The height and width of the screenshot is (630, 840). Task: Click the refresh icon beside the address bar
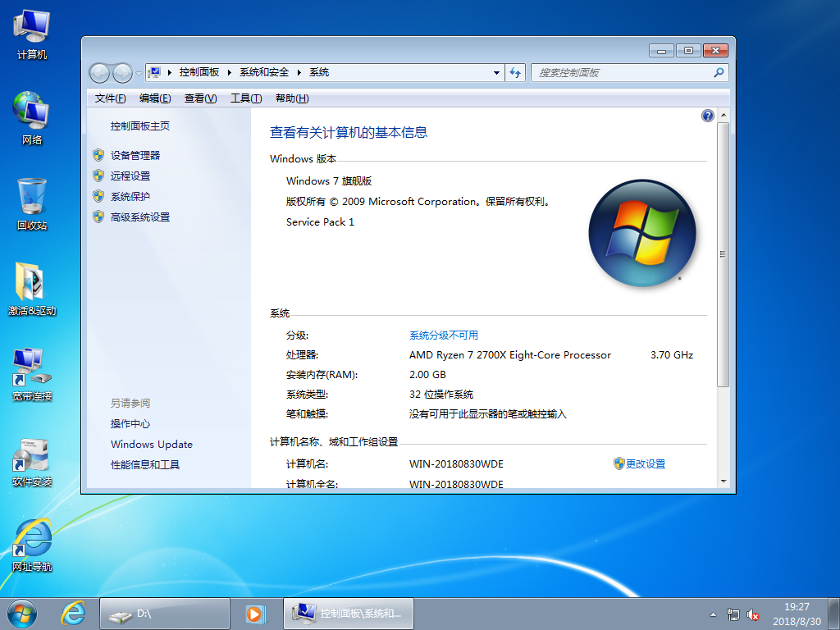515,72
